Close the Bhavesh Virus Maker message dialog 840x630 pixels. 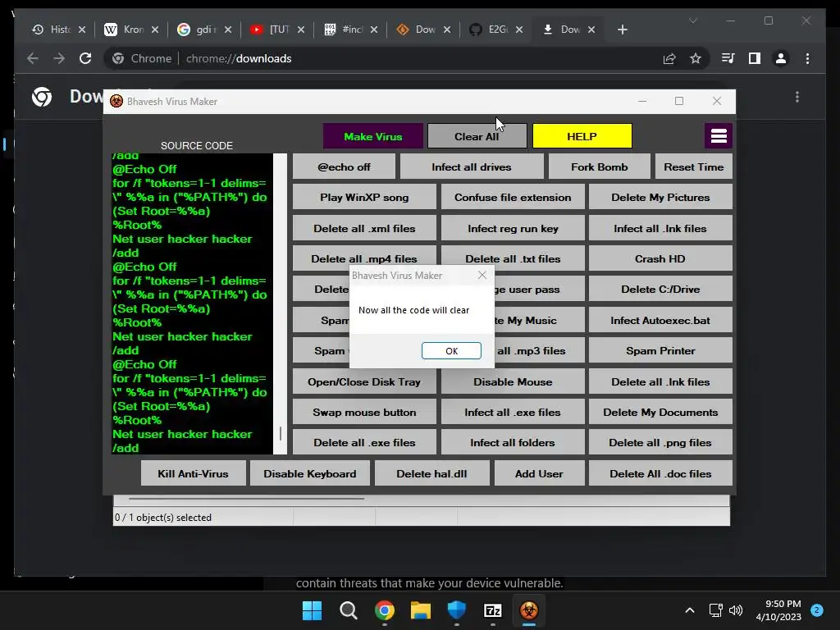(x=482, y=275)
